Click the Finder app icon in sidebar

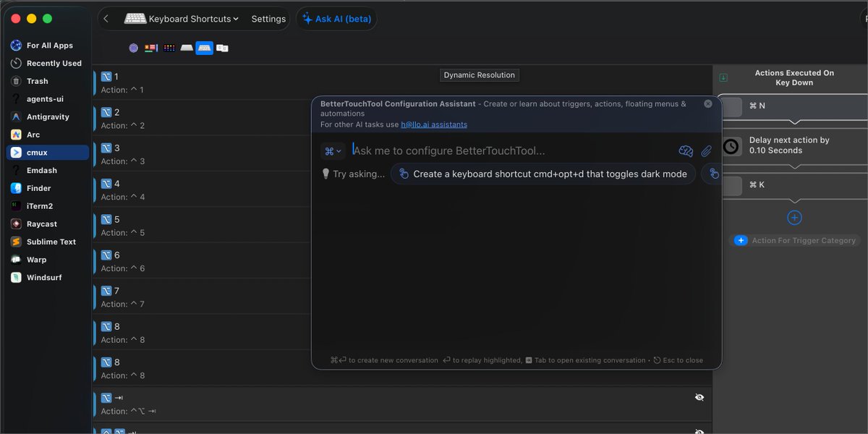pyautogui.click(x=16, y=188)
